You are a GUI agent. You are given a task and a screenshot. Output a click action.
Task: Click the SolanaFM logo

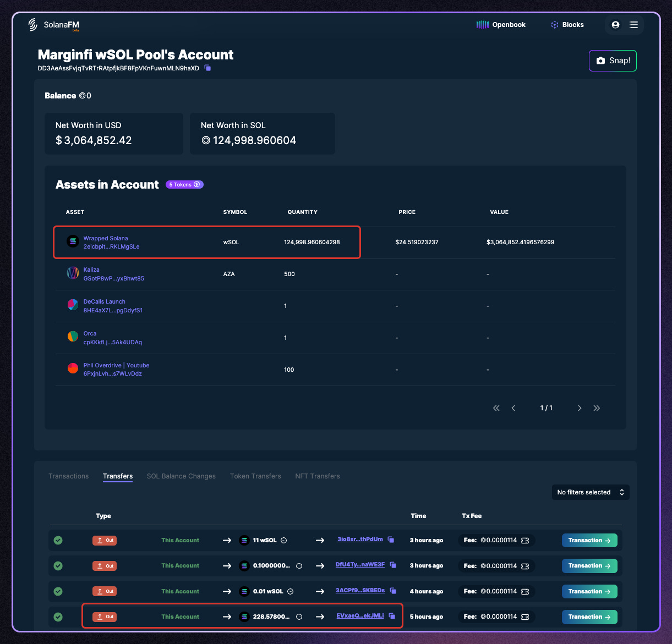54,25
